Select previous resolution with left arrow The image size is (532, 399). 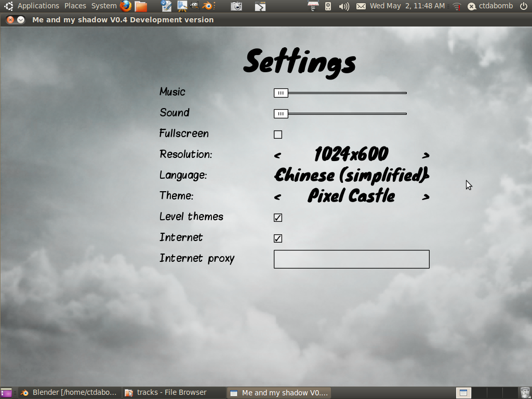(277, 155)
